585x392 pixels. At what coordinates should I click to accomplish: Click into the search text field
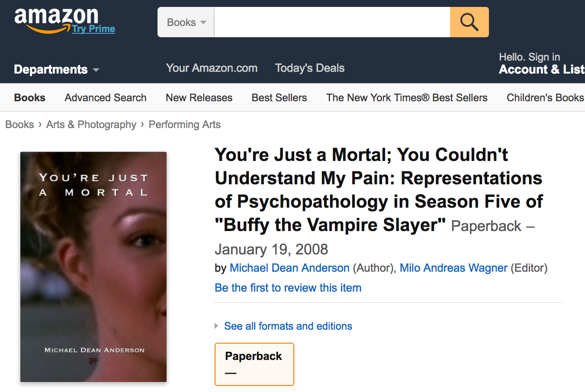point(332,22)
